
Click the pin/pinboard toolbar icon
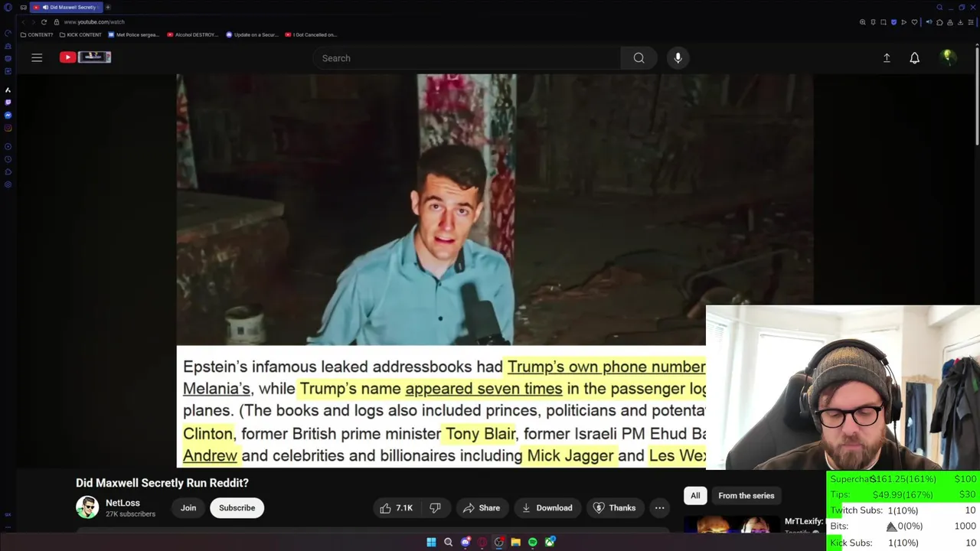(x=873, y=22)
